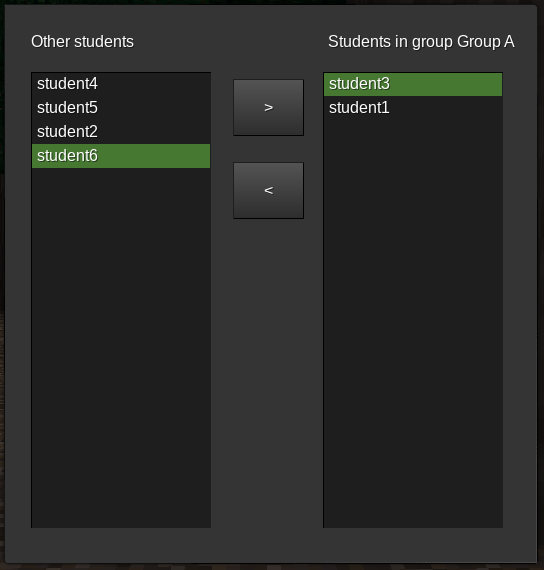This screenshot has height=570, width=544.
Task: Click the < button to remove student from group
Action: (268, 190)
